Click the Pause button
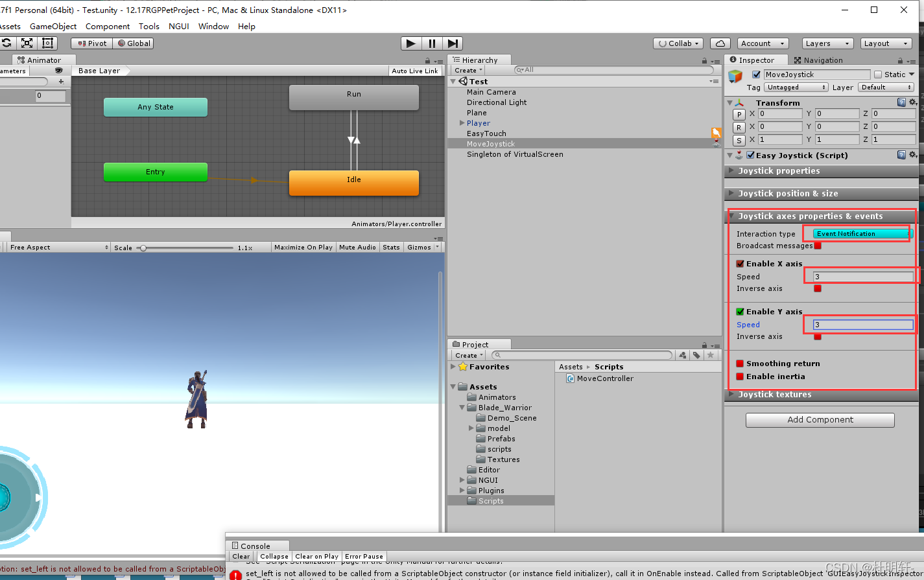The height and width of the screenshot is (580, 924). (x=431, y=43)
